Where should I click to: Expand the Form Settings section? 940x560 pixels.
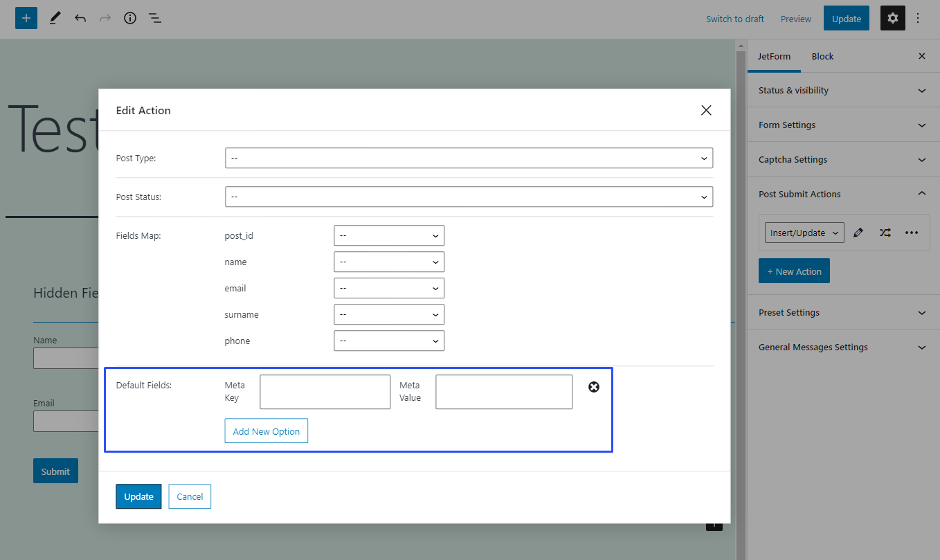(921, 125)
